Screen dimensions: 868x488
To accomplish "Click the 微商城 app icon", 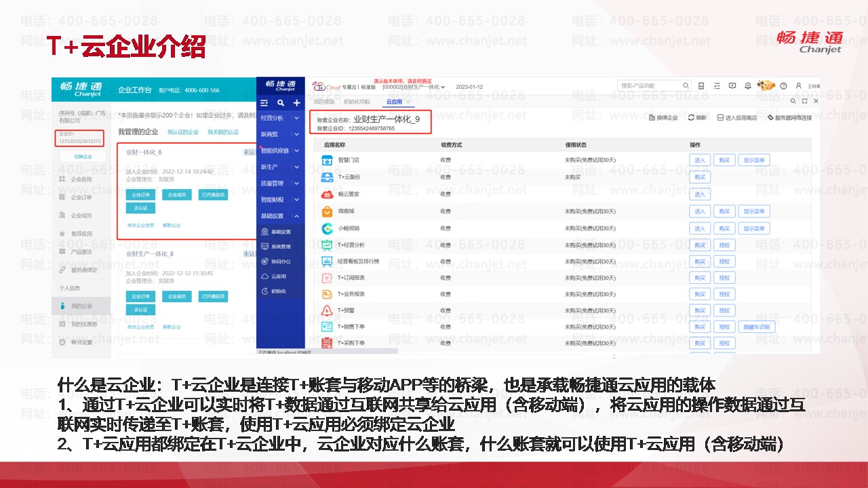I will tap(327, 211).
